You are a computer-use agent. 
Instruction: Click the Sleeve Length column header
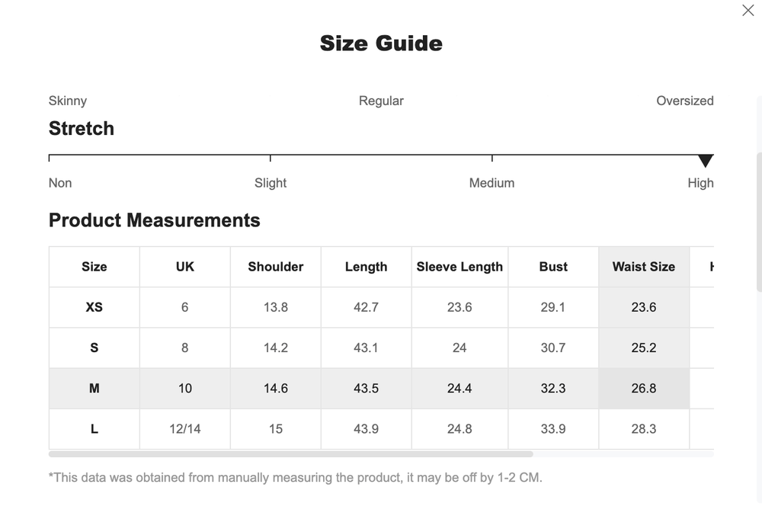[x=459, y=267]
